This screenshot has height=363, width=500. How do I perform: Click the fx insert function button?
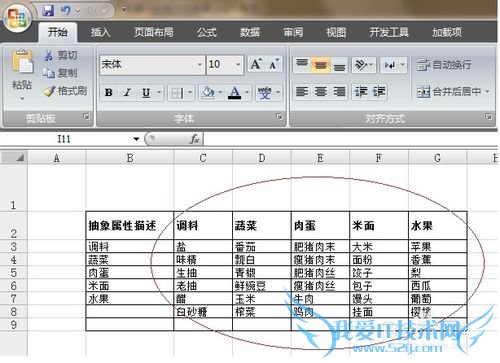click(x=195, y=139)
